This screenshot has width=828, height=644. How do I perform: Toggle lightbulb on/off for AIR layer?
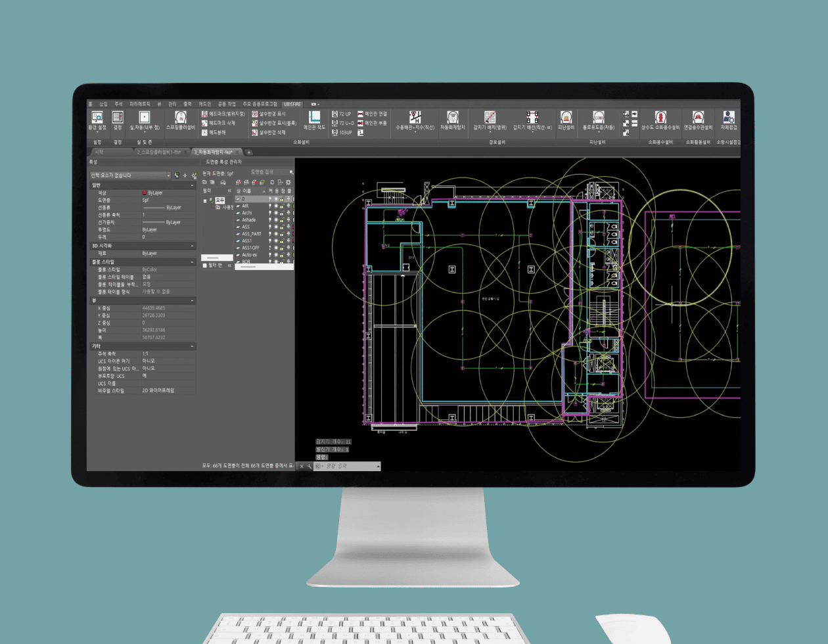[x=269, y=206]
